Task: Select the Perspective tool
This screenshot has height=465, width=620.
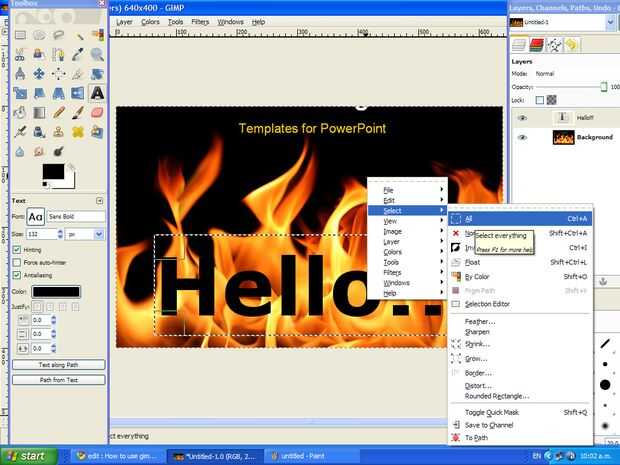Action: coord(59,93)
